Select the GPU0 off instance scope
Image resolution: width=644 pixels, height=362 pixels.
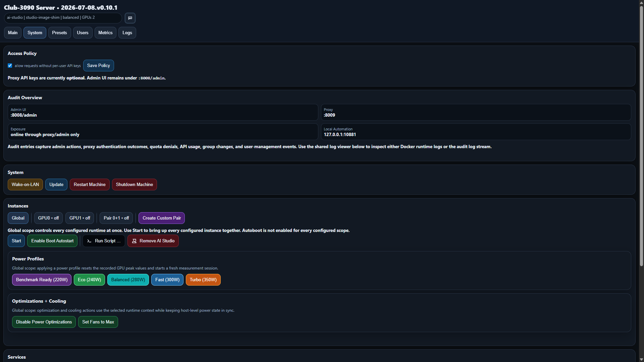(48, 218)
